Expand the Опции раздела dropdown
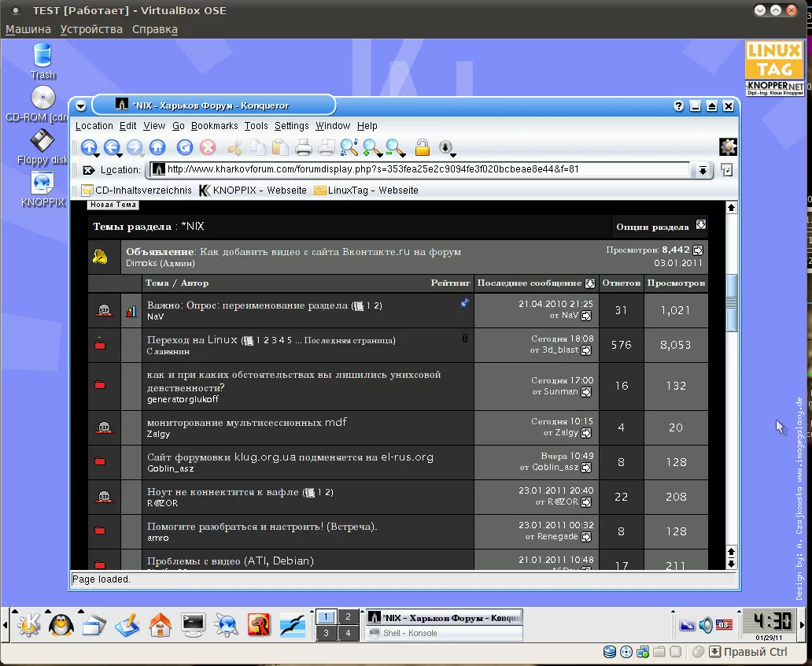This screenshot has height=666, width=812. pyautogui.click(x=700, y=225)
